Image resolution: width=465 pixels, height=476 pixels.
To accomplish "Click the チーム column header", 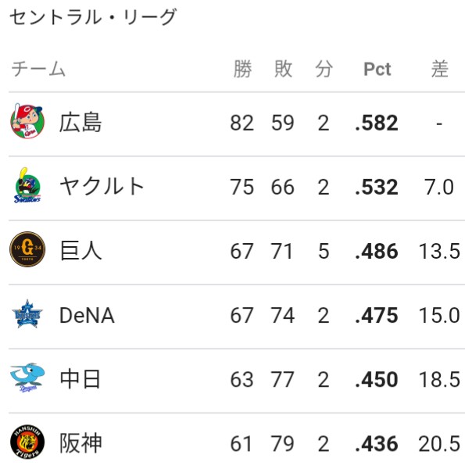I will [x=38, y=69].
